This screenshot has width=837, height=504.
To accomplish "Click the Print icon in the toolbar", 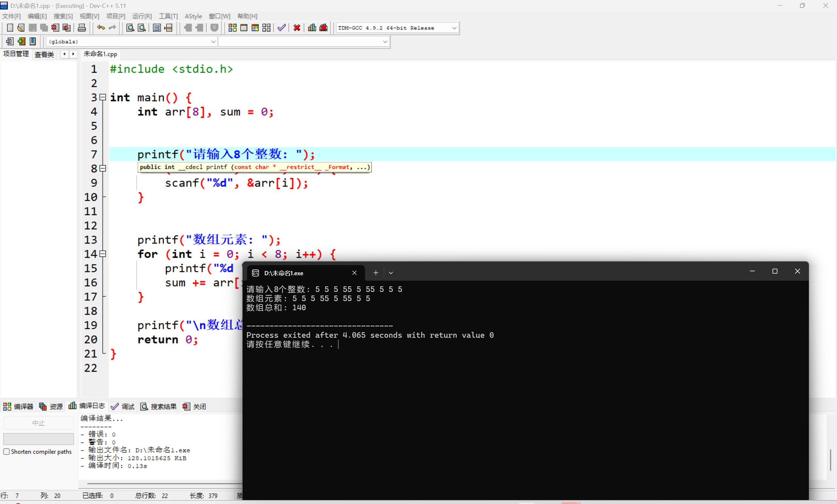I will (x=82, y=28).
